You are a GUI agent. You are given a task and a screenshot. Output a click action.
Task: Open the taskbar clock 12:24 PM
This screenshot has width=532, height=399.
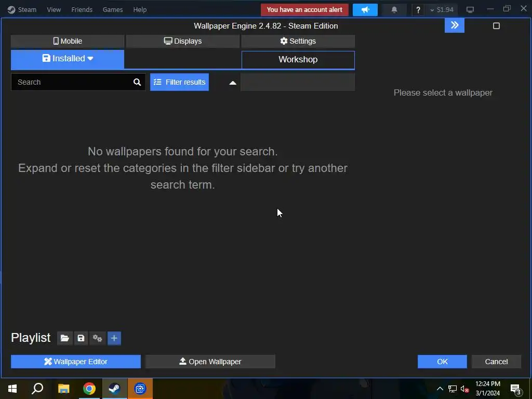point(488,389)
